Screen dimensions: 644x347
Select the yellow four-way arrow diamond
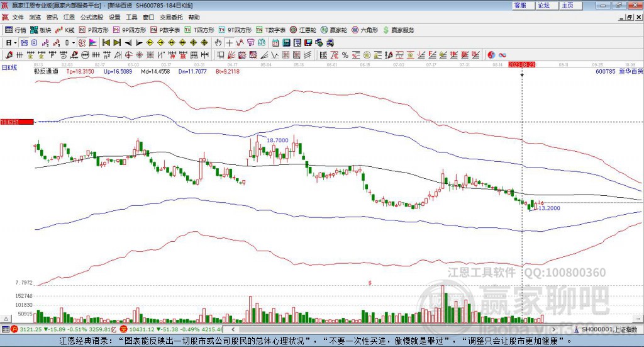[194, 43]
